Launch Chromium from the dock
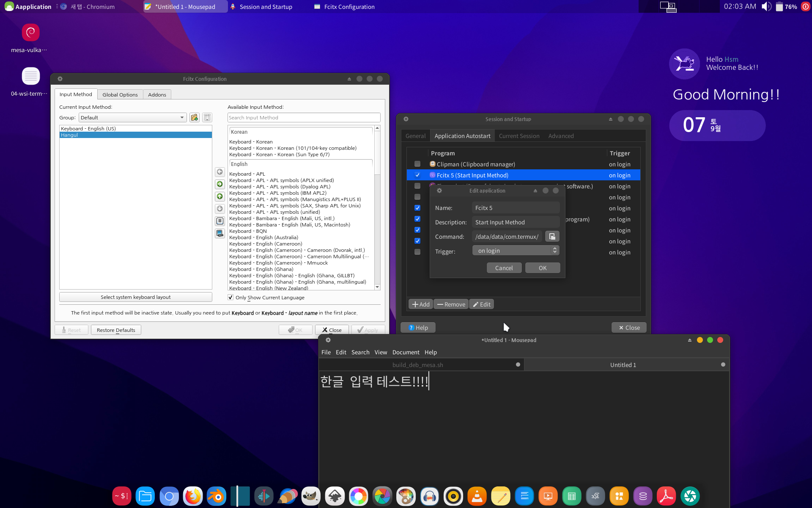The height and width of the screenshot is (508, 812). click(169, 496)
